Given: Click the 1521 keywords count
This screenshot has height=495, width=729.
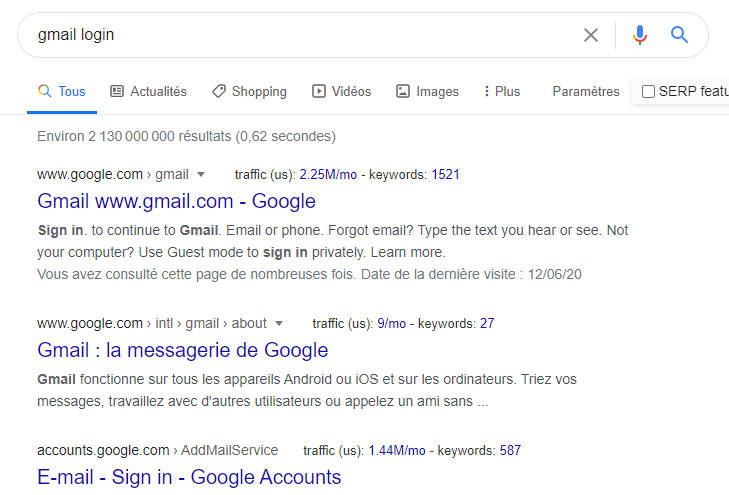Looking at the screenshot, I should tap(445, 174).
